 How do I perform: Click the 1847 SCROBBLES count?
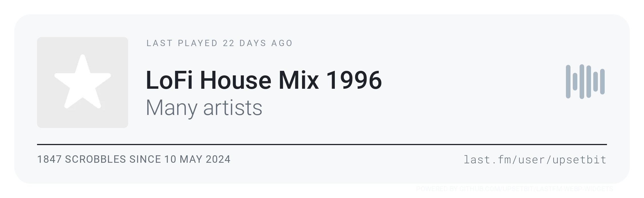(81, 159)
